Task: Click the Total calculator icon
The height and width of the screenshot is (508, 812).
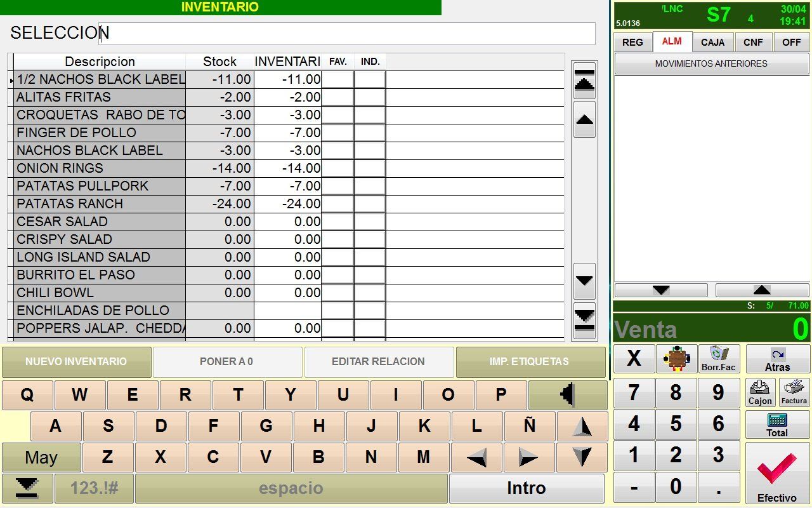Action: (x=778, y=425)
